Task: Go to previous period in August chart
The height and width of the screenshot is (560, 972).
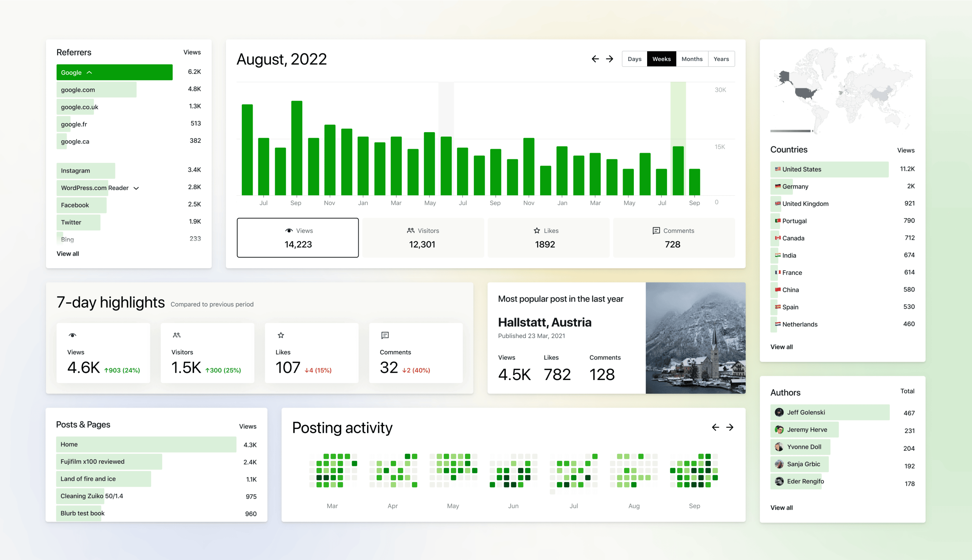Action: (595, 59)
